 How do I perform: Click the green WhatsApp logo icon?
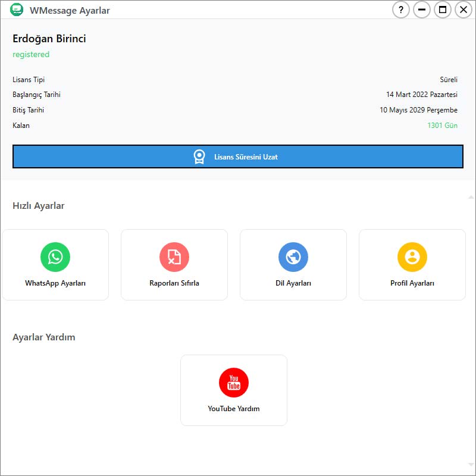(x=55, y=257)
